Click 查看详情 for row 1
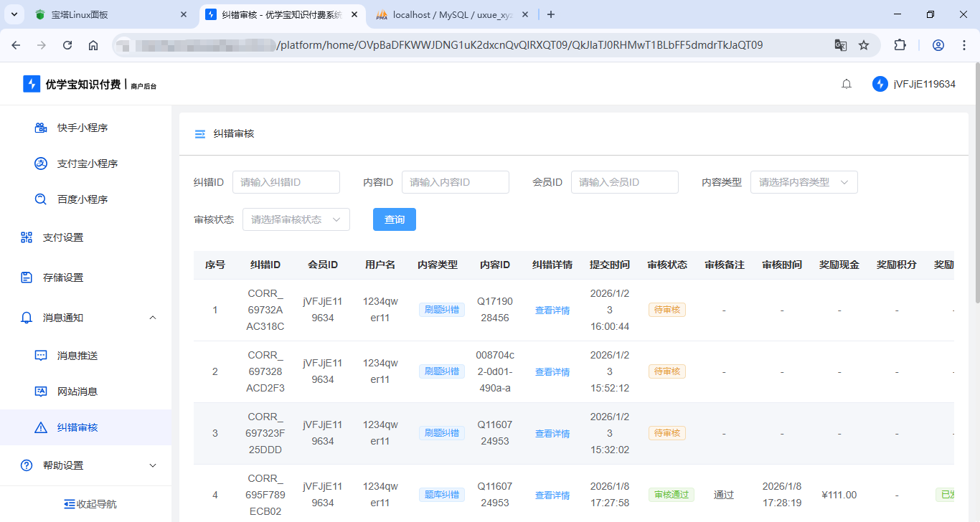 pos(552,310)
